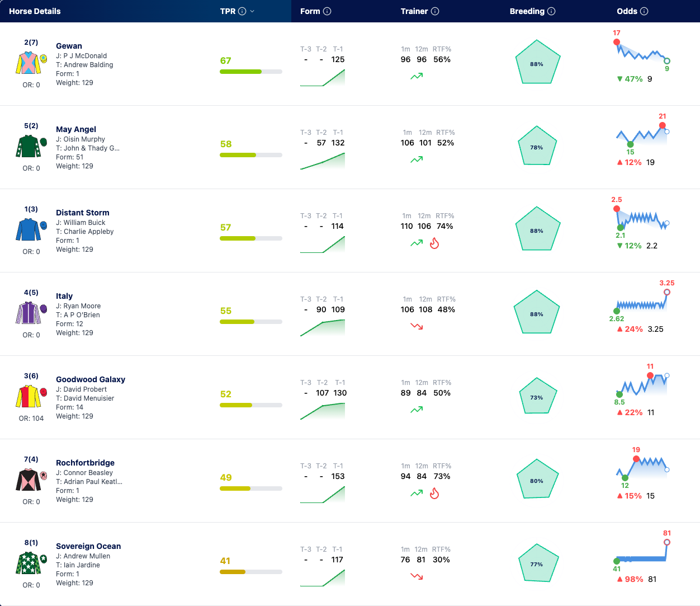Screen dimensions: 700x606
Task: Click the Breeding column info icon
Action: [551, 11]
